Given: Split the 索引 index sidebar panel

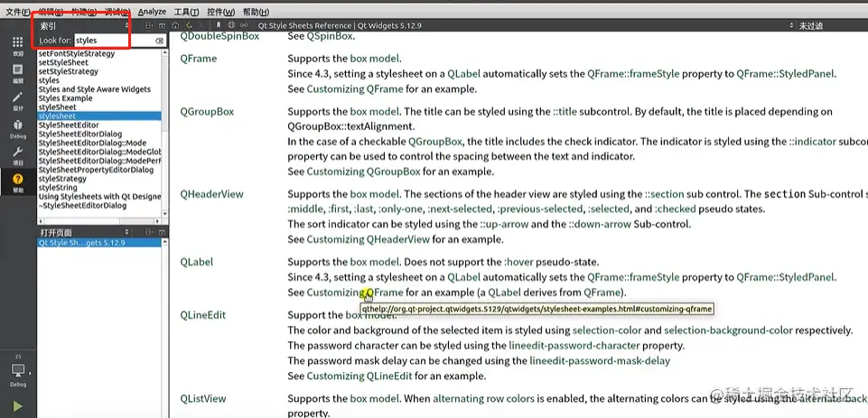Looking at the screenshot, I should pos(148,25).
